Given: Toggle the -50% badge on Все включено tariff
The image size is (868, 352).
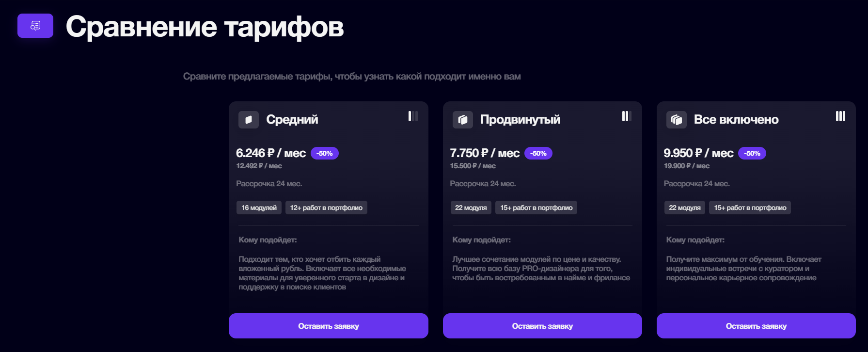Looking at the screenshot, I should pos(753,153).
